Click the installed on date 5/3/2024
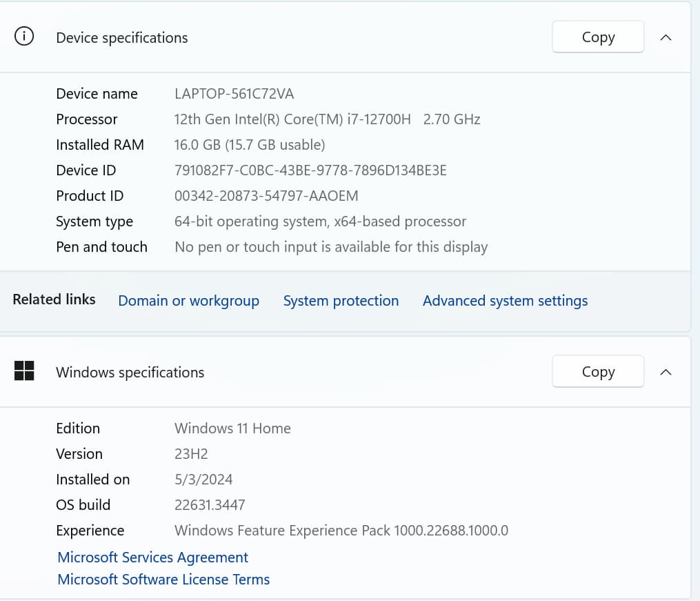 [x=203, y=480]
